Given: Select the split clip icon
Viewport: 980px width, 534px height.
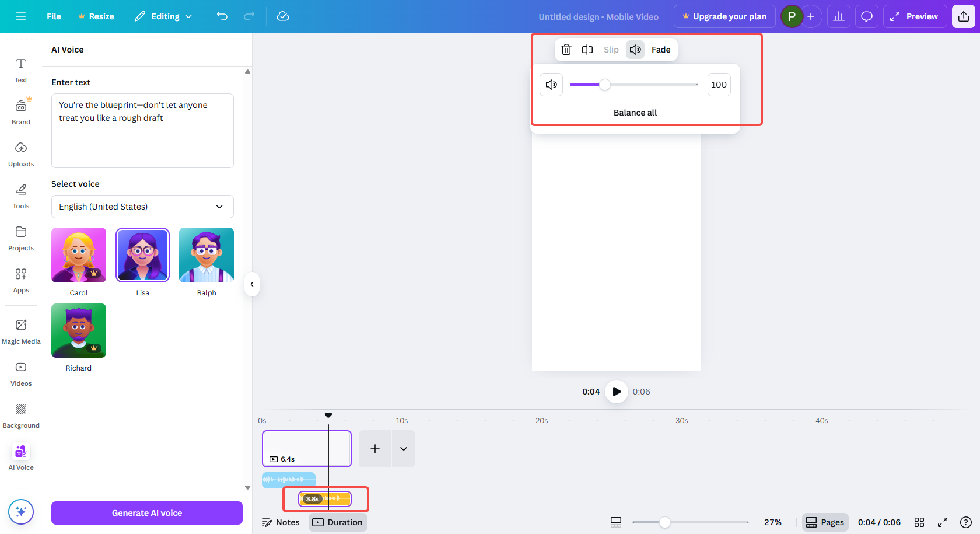Looking at the screenshot, I should [x=587, y=50].
